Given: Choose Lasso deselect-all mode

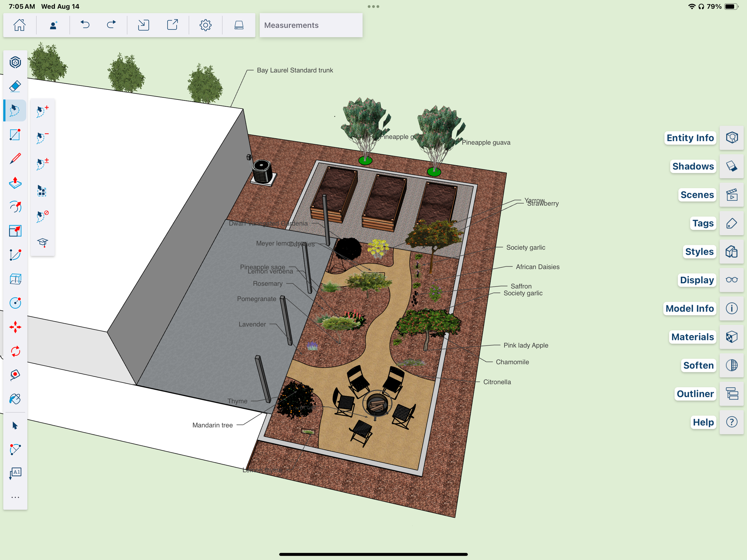Looking at the screenshot, I should pos(42,216).
